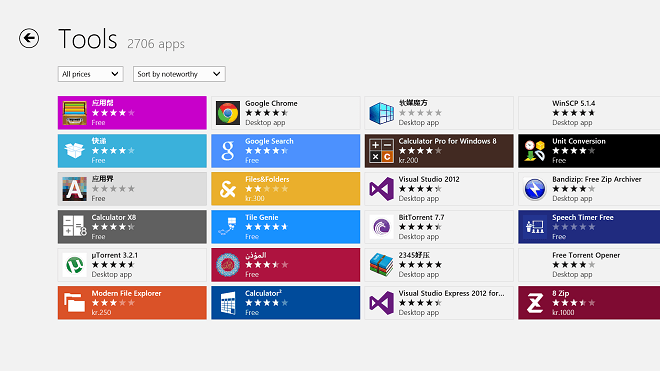Image resolution: width=660 pixels, height=371 pixels.
Task: Click the Calculator² grid icon
Action: click(228, 303)
